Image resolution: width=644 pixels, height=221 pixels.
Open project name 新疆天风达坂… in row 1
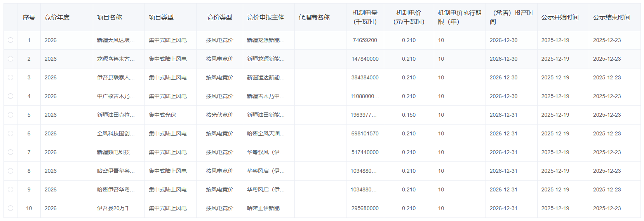pyautogui.click(x=116, y=40)
